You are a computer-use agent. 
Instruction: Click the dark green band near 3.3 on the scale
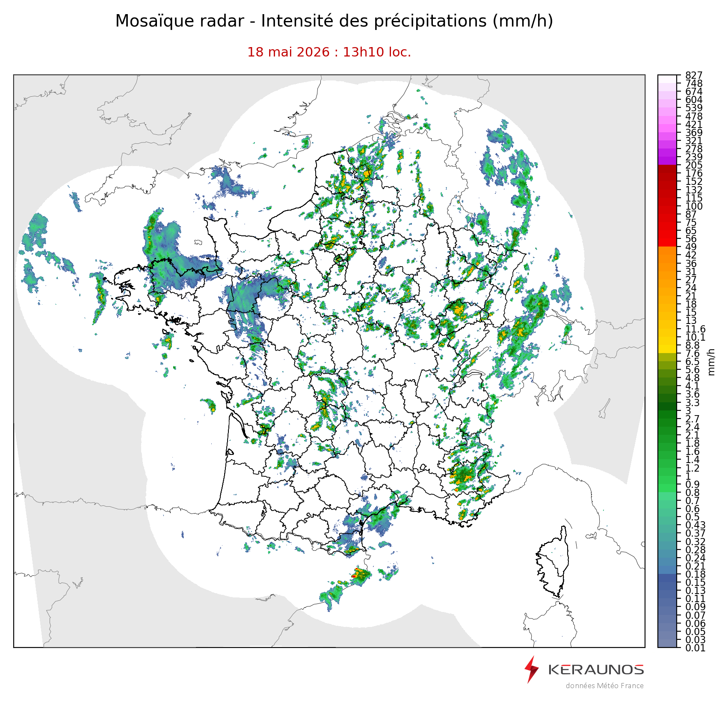click(x=667, y=402)
